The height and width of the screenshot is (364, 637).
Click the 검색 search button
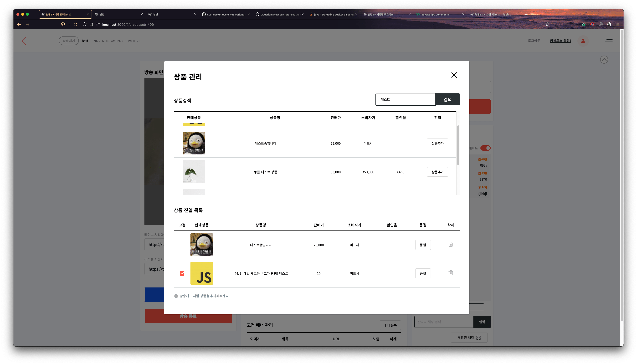[x=447, y=100]
